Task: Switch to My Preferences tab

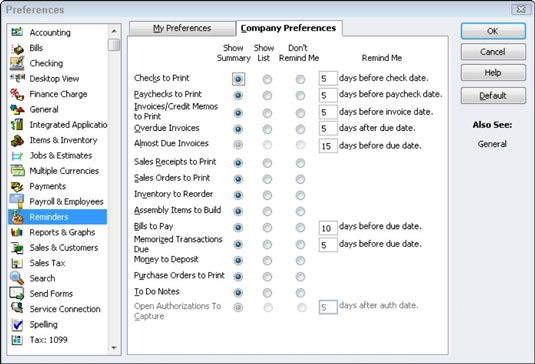Action: coord(182,28)
